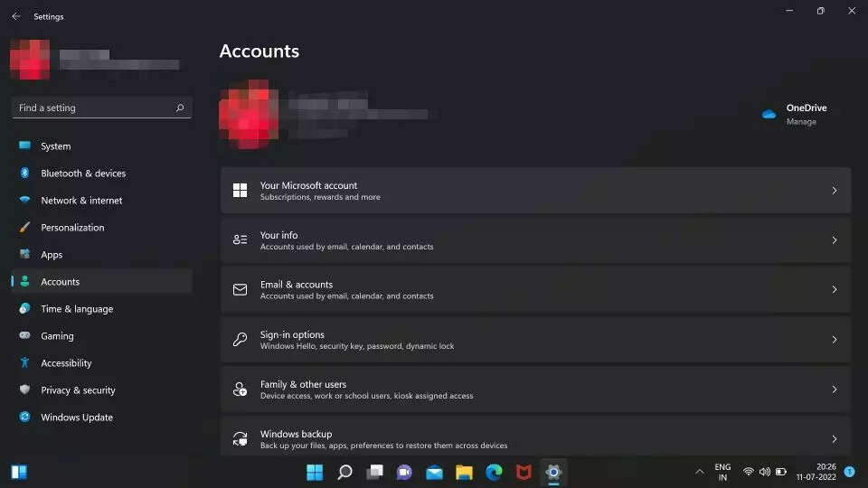Go to Bluetooth & devices section
This screenshot has height=488, width=868.
pos(83,174)
